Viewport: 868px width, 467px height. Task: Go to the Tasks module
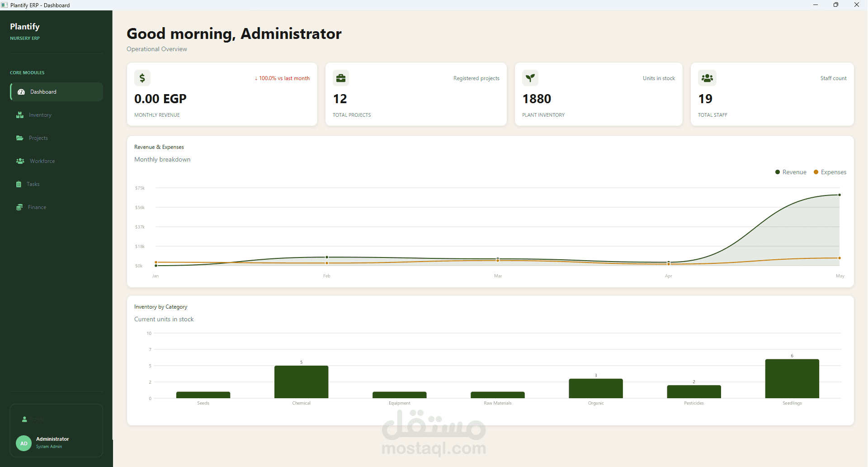click(x=56, y=184)
